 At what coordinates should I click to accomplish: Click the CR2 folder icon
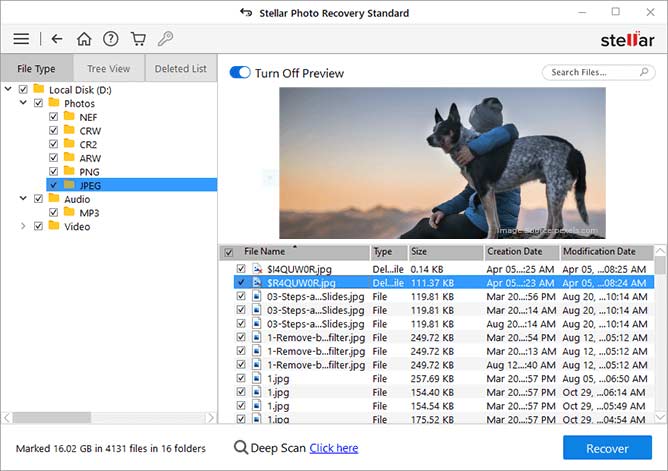pyautogui.click(x=69, y=144)
